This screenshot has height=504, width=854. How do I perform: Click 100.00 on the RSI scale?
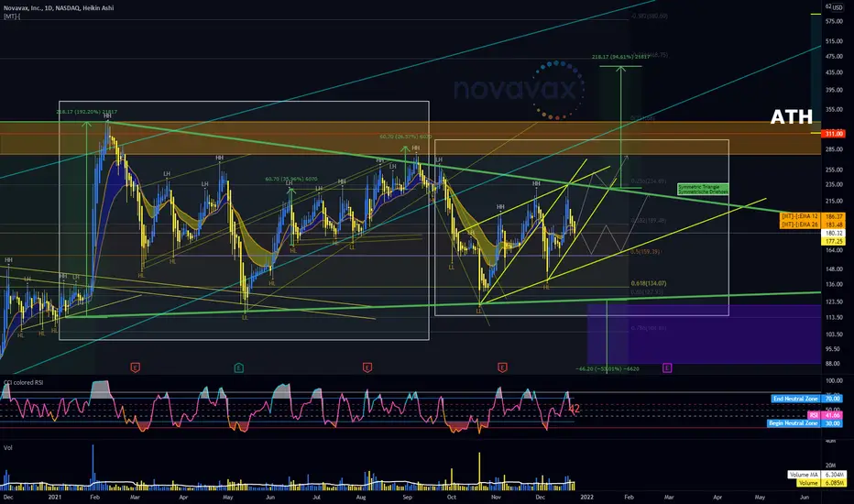[834, 380]
